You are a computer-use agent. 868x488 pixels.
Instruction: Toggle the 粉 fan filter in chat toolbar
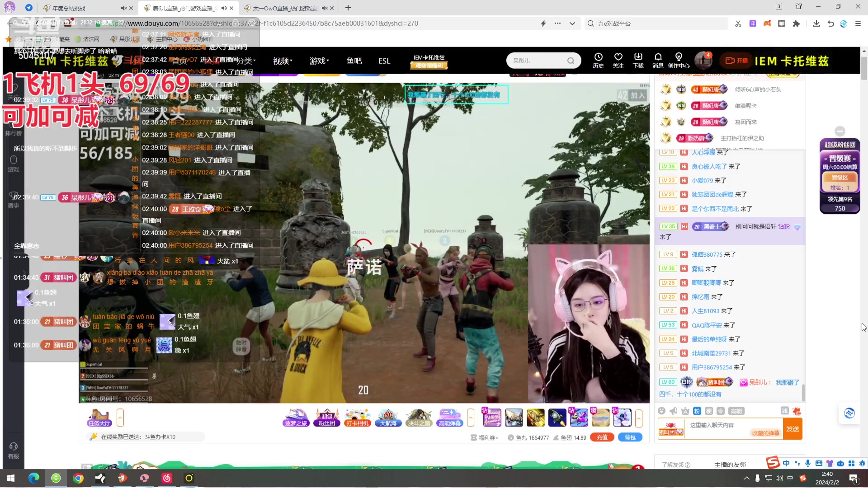coord(697,411)
